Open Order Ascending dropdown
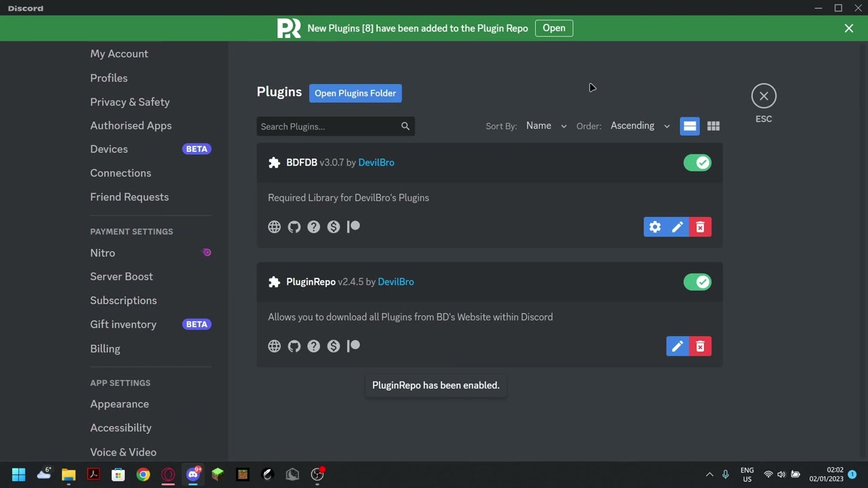 640,126
